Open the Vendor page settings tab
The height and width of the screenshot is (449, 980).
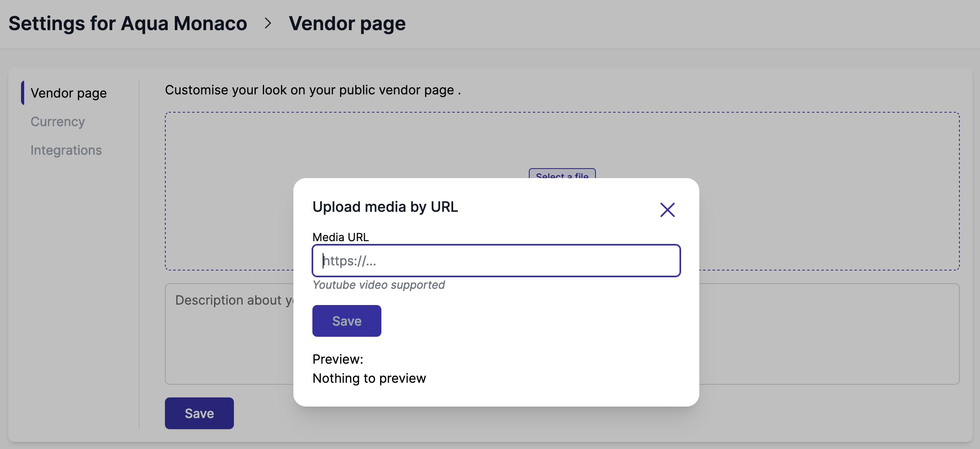point(69,93)
